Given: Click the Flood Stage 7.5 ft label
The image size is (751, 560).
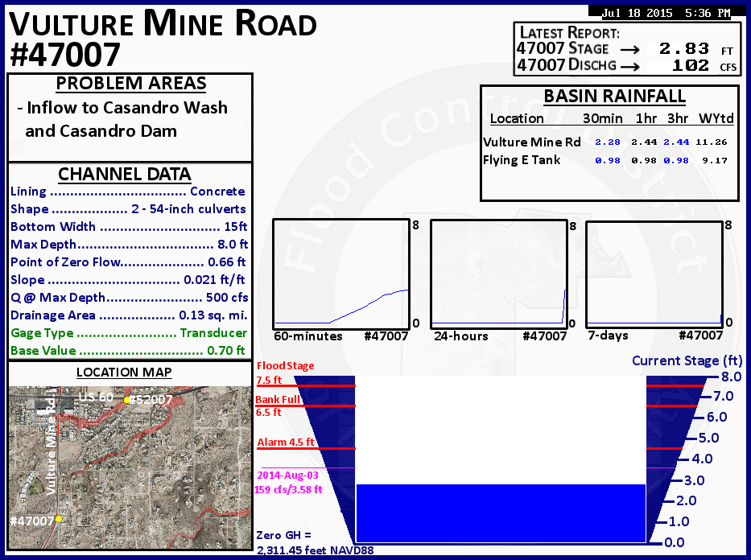Looking at the screenshot, I should 285,373.
